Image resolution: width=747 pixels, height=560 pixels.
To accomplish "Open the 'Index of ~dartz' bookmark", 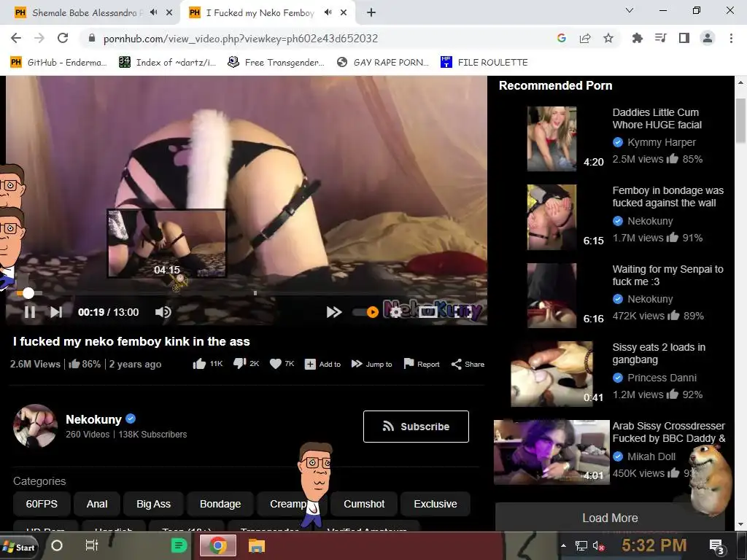I will (x=168, y=63).
